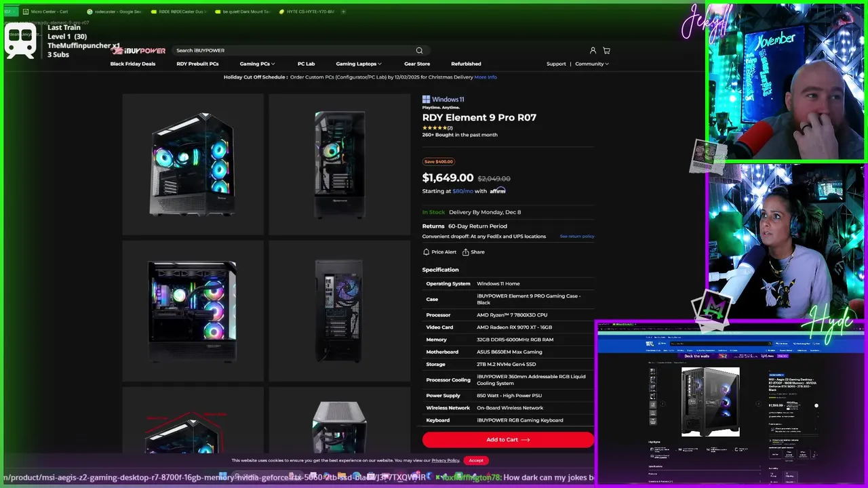Click the MSI Aegis PC image in Hyde's screen
Image resolution: width=868 pixels, height=488 pixels.
point(710,402)
